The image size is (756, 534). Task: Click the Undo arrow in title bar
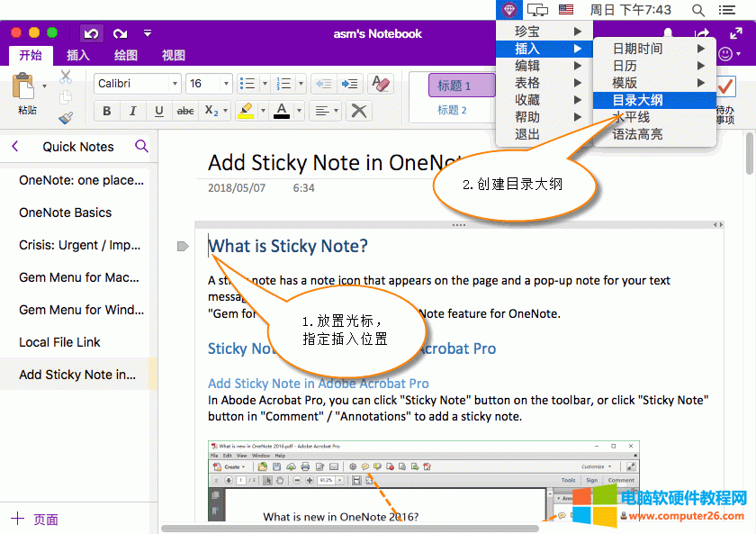click(x=91, y=33)
